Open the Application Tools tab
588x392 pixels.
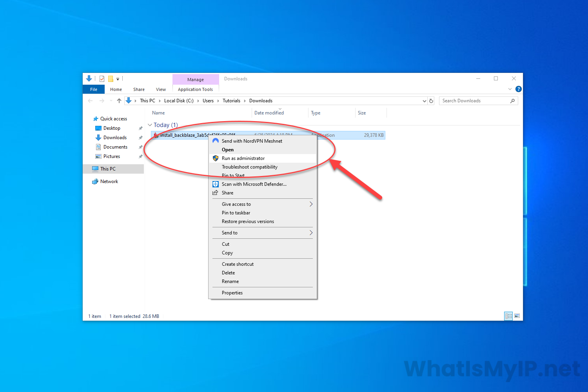[x=196, y=89]
